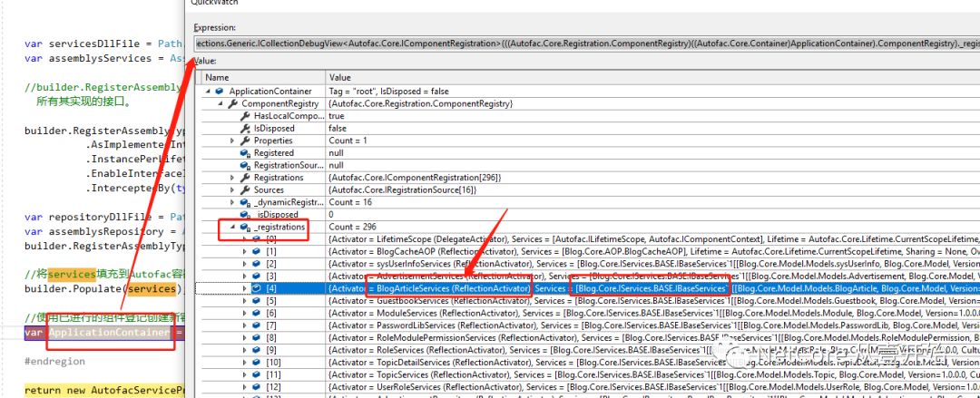Select the PasswordLibServices activator value
The width and height of the screenshot is (980, 398).
[653, 325]
